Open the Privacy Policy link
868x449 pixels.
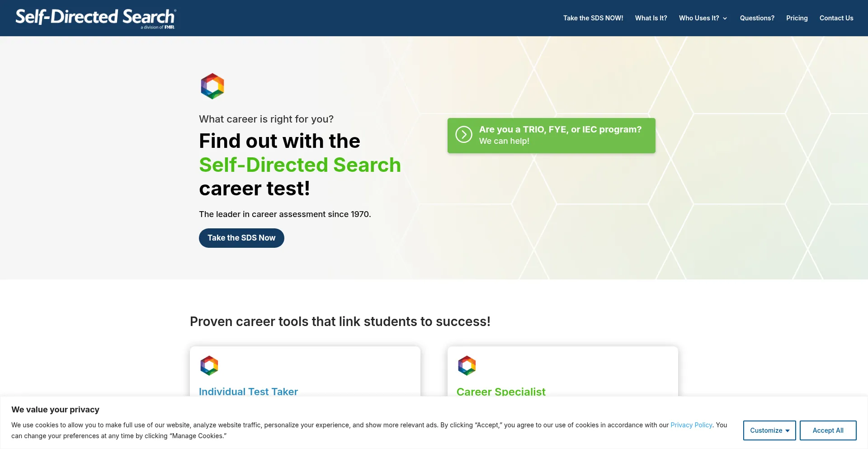pos(691,425)
